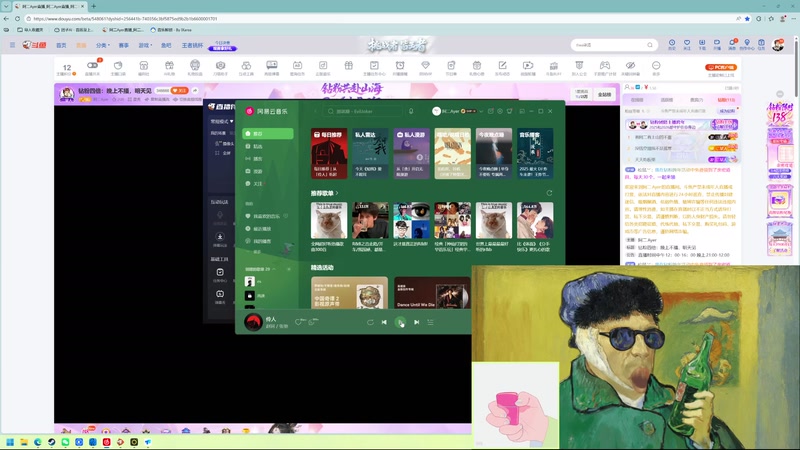Viewport: 800px width, 450px height.
Task: Click the NetEase Music search field
Action: pyautogui.click(x=364, y=111)
